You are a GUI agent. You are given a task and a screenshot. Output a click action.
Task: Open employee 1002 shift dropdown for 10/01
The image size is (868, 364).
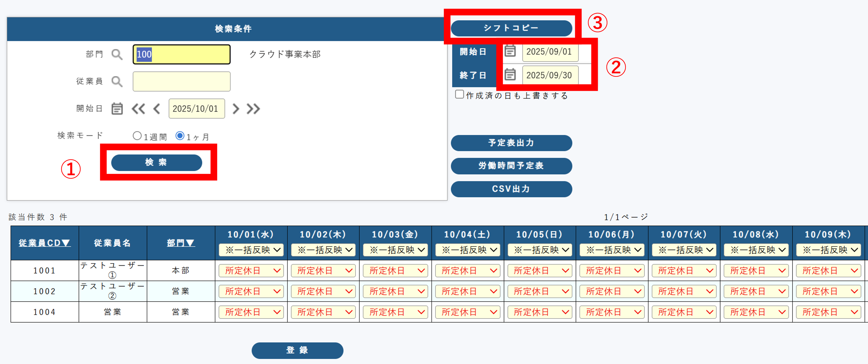coord(251,292)
